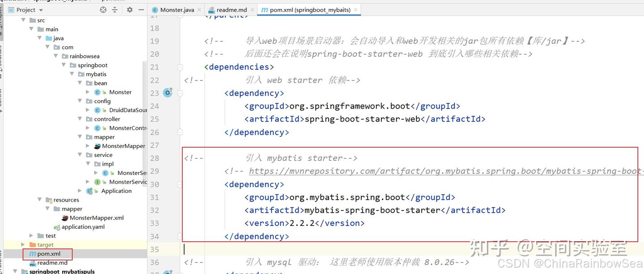The width and height of the screenshot is (644, 274).
Task: Click the MonsterMapper.xml file icon
Action: (x=65, y=218)
